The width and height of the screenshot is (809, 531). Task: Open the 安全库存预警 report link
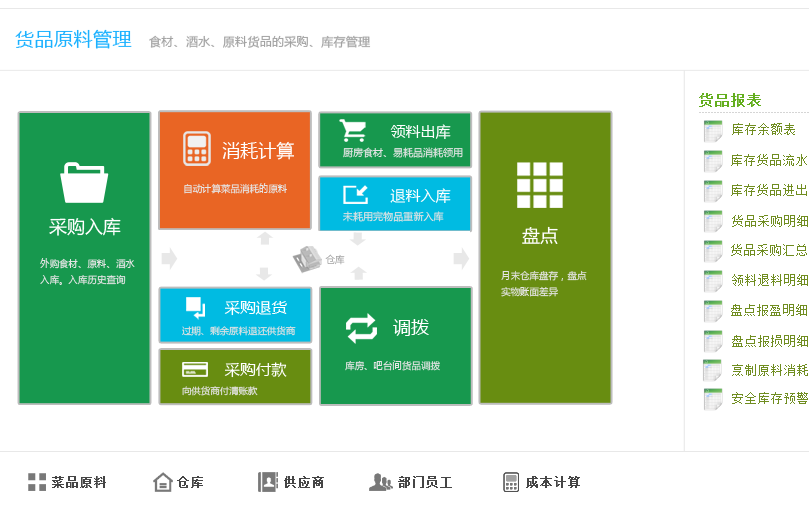[769, 398]
